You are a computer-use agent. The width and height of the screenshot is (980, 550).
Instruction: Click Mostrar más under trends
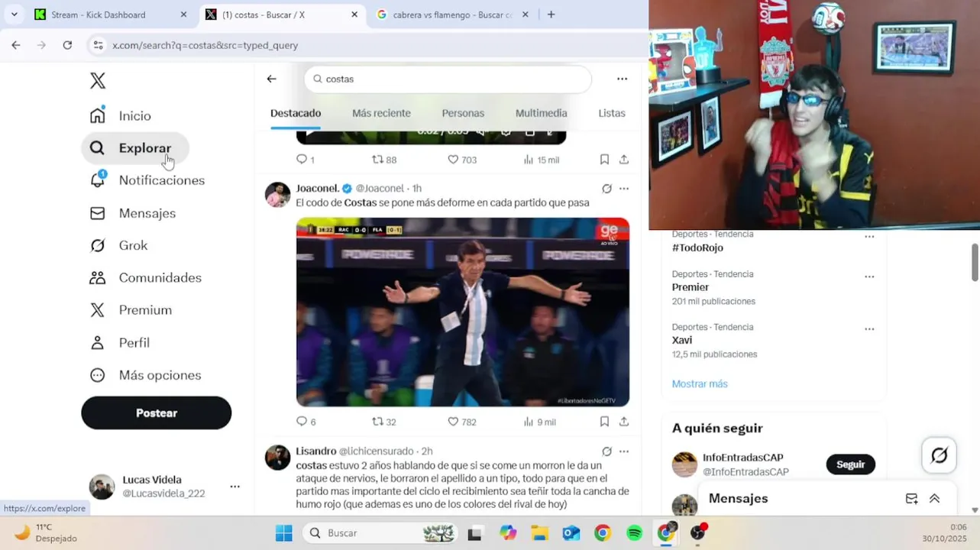tap(700, 383)
